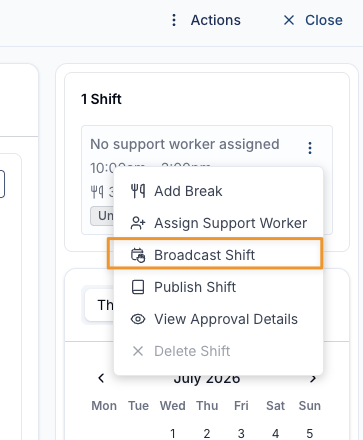Click the X icon beside Delete Shift
The width and height of the screenshot is (363, 440).
coord(138,351)
